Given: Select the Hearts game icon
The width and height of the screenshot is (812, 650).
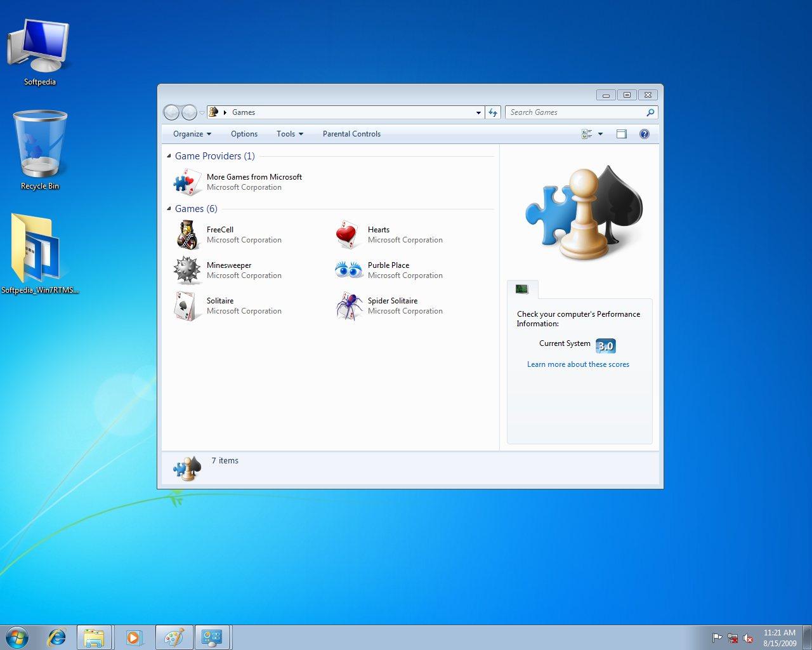Looking at the screenshot, I should [x=348, y=235].
